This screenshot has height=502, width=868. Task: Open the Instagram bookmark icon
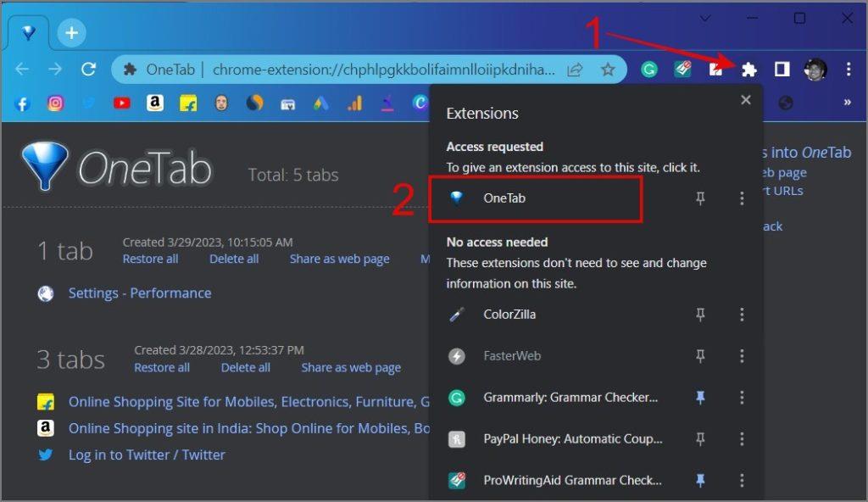pos(55,103)
